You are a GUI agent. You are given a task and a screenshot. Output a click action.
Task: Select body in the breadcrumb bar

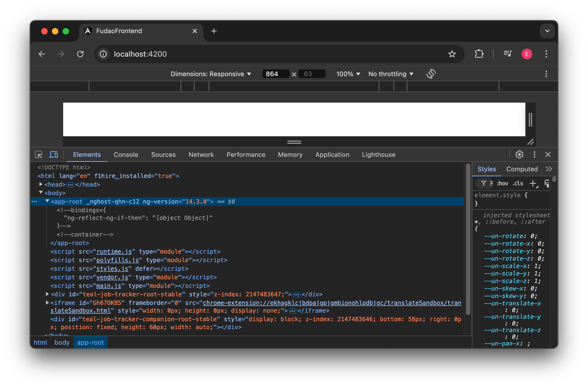[x=62, y=342]
